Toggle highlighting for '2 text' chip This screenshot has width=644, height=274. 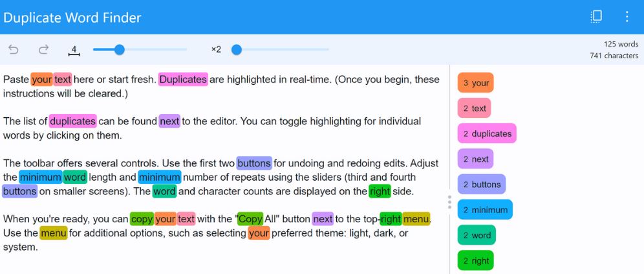475,108
